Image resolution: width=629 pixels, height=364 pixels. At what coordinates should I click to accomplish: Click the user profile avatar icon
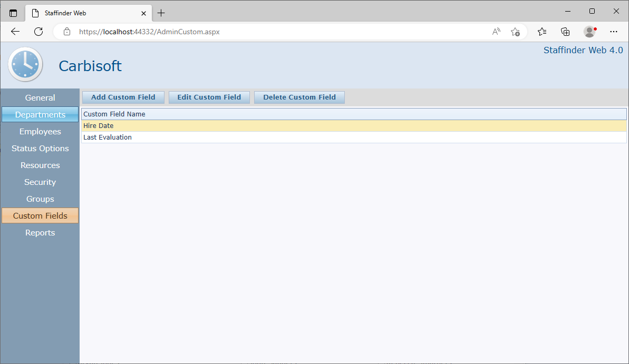(x=589, y=32)
